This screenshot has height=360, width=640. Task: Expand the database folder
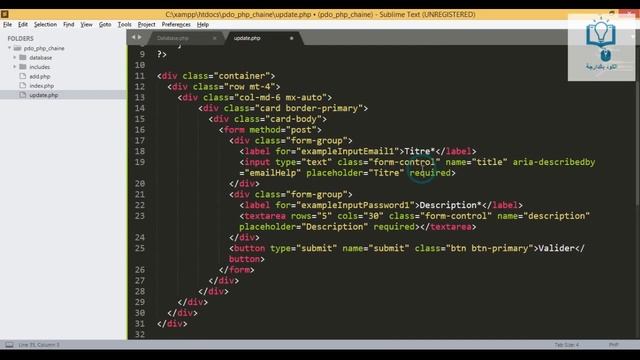[x=15, y=58]
